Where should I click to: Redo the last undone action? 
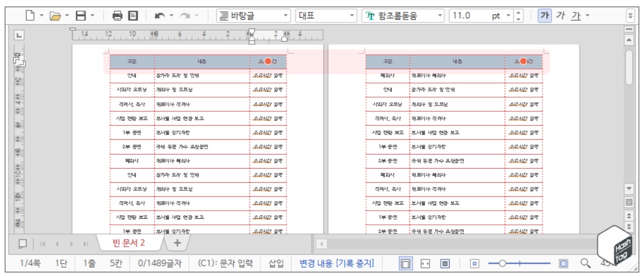point(185,16)
